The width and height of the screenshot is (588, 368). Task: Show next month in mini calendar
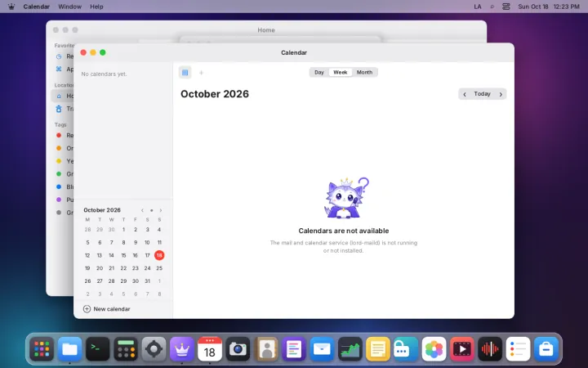(x=161, y=210)
